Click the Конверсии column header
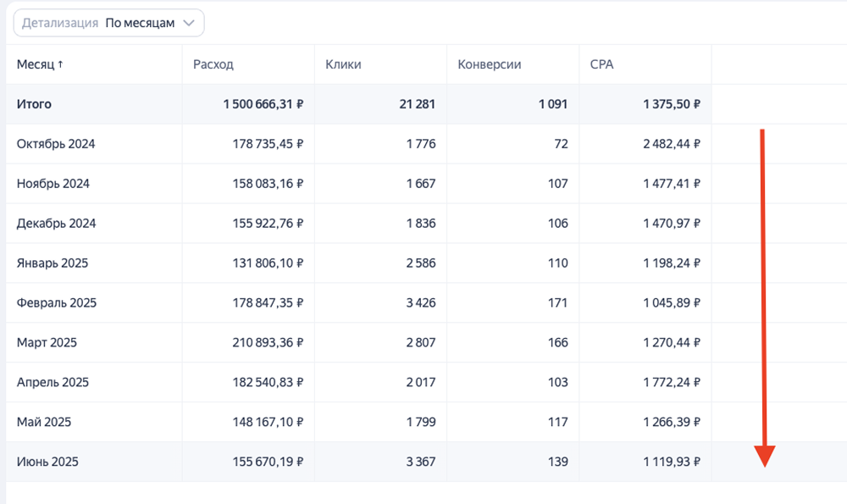The image size is (847, 504). tap(489, 64)
